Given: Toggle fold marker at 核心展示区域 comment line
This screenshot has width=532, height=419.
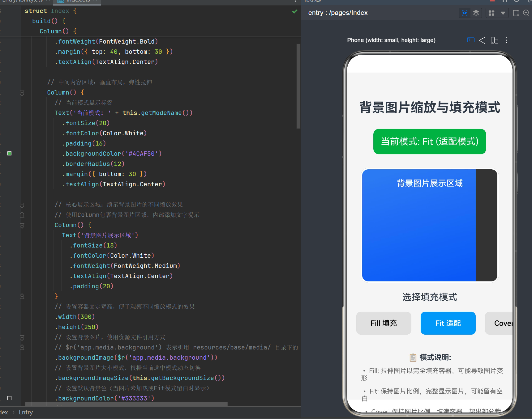Looking at the screenshot, I should coord(22,205).
